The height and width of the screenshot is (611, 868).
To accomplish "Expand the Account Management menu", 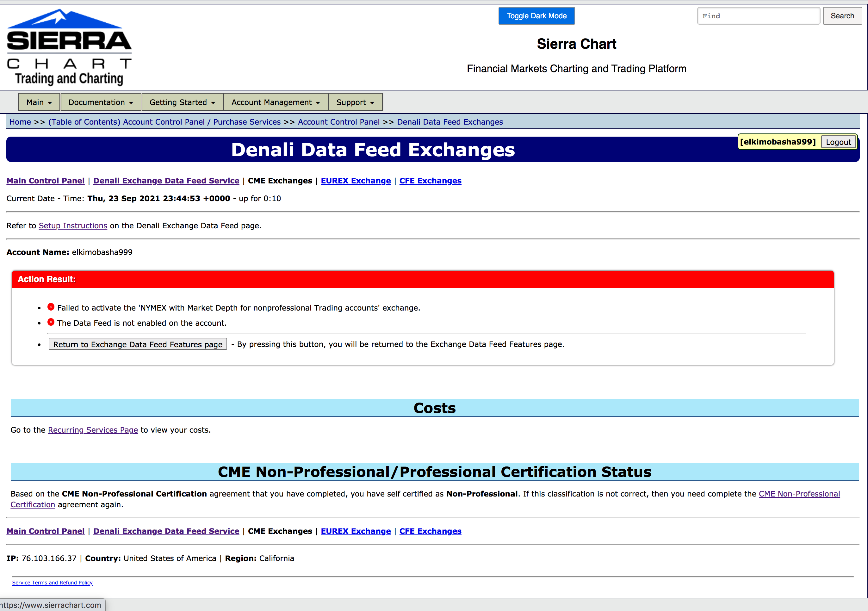I will pos(276,102).
